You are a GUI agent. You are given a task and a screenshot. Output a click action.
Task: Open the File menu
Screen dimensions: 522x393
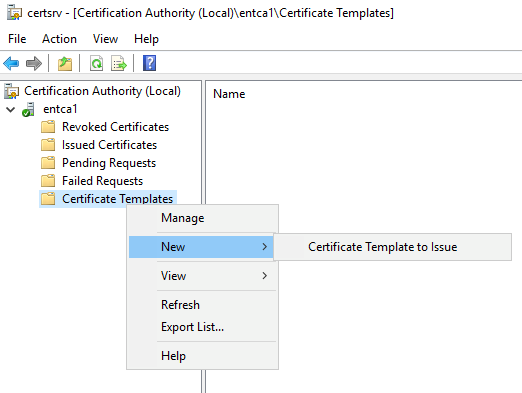tap(17, 39)
